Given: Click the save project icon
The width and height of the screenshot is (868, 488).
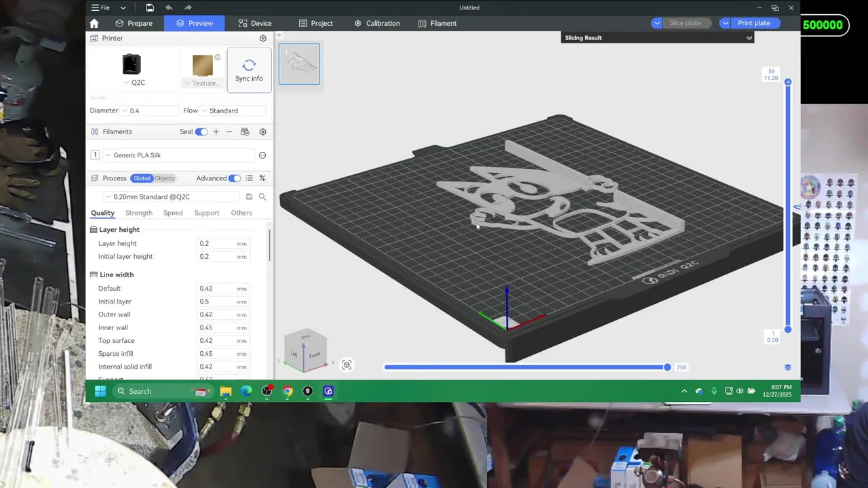Looking at the screenshot, I should click(150, 7).
